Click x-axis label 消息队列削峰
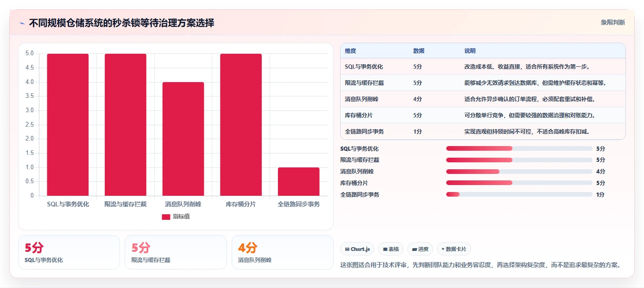Screen dimensions: 644x288 pyautogui.click(x=183, y=204)
